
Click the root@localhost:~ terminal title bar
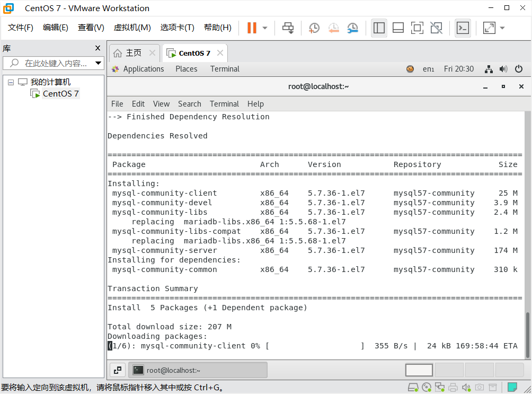click(x=318, y=86)
